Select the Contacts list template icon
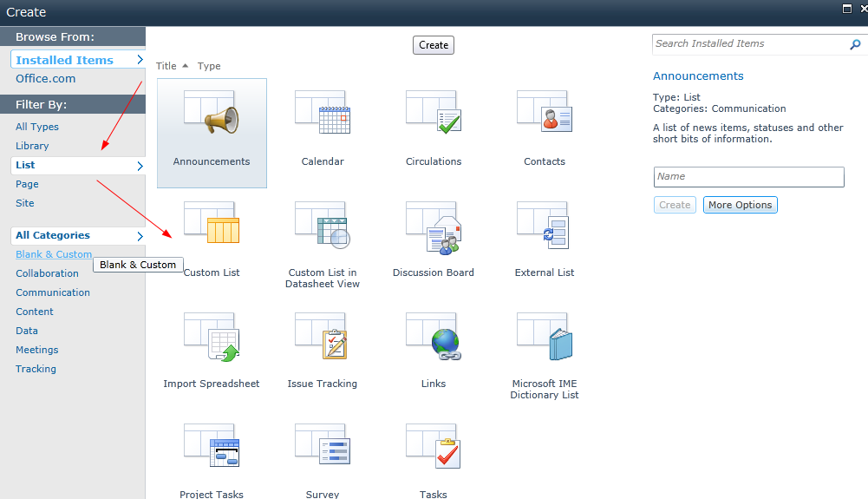The image size is (868, 499). tap(545, 113)
